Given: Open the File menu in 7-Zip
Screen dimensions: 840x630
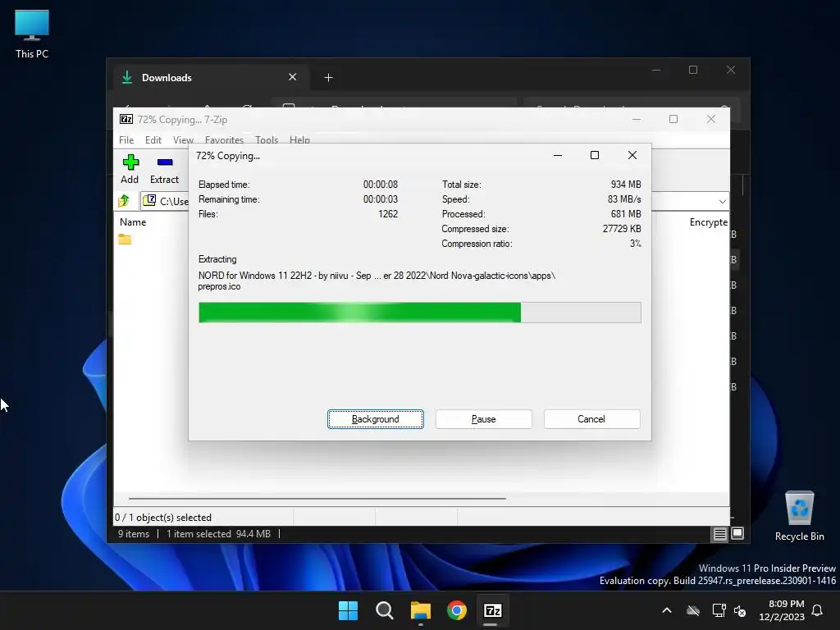Looking at the screenshot, I should [x=126, y=139].
